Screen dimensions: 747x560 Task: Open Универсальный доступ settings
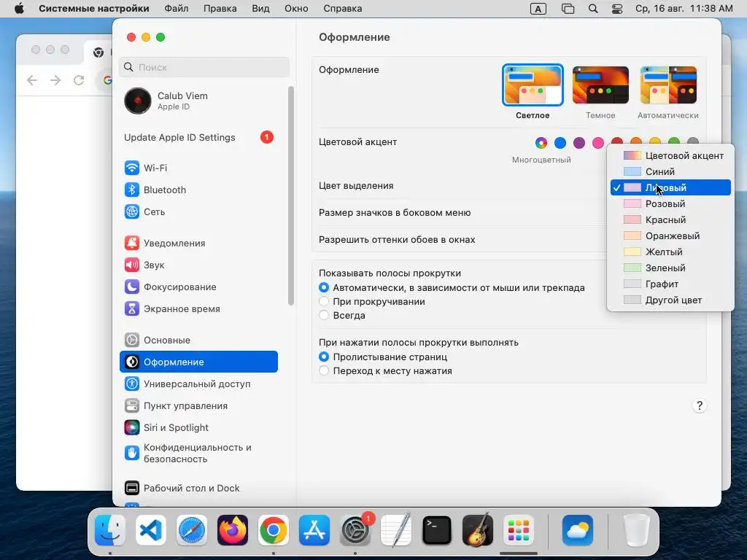coord(198,384)
